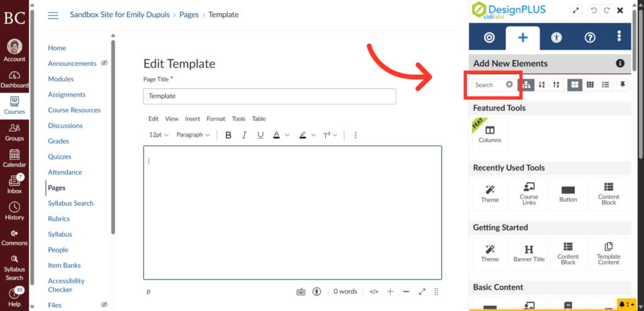Open Courses in global navigation
The image size is (644, 311).
14,105
